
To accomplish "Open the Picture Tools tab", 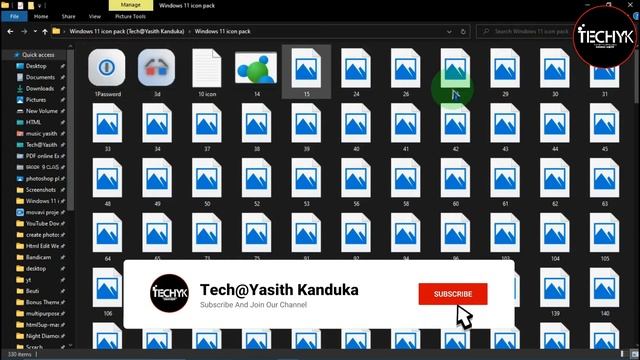I will point(130,16).
